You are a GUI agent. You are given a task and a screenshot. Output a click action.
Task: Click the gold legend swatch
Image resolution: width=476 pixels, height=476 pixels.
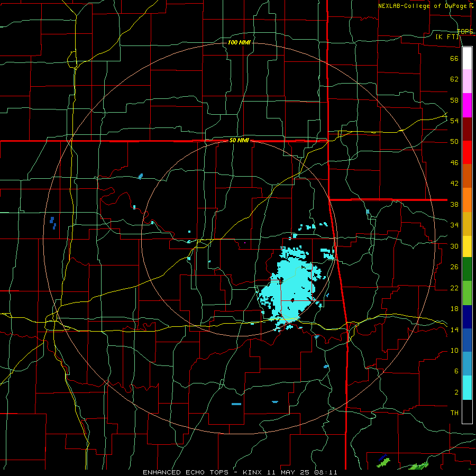click(x=467, y=224)
